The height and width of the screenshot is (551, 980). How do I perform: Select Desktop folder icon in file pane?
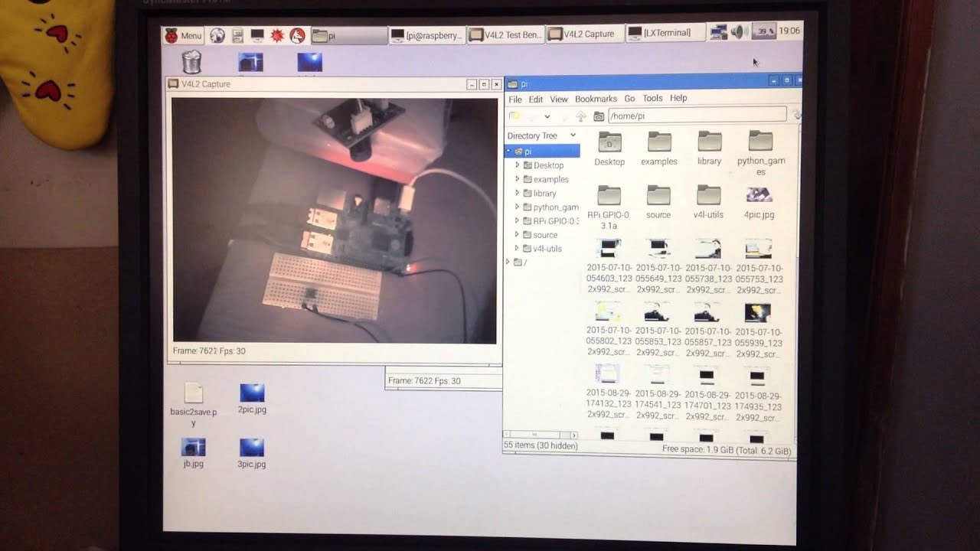(x=609, y=142)
